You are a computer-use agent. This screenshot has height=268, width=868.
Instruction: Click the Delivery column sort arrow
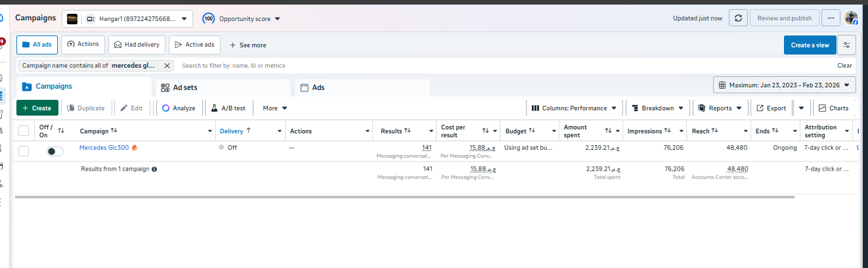[248, 131]
